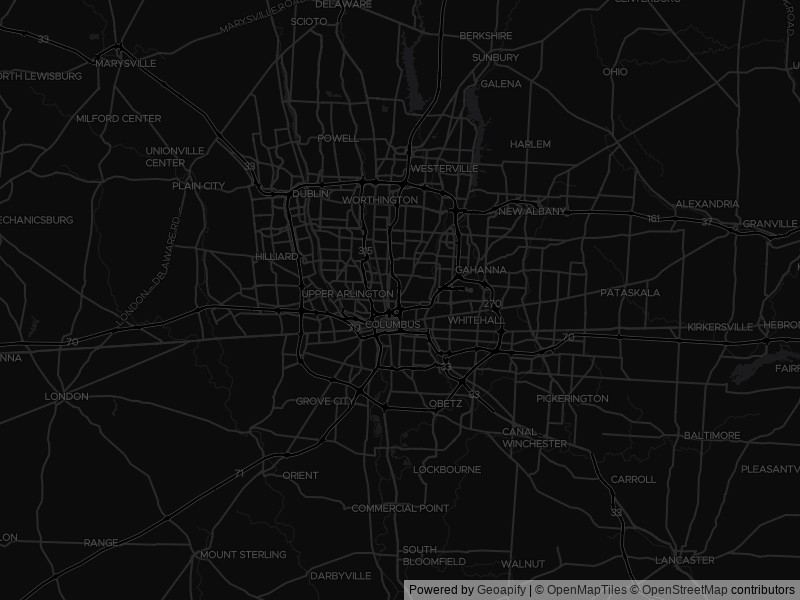The image size is (800, 600).
Task: Click the UNIONVILLE CENTER label
Action: pyautogui.click(x=174, y=157)
